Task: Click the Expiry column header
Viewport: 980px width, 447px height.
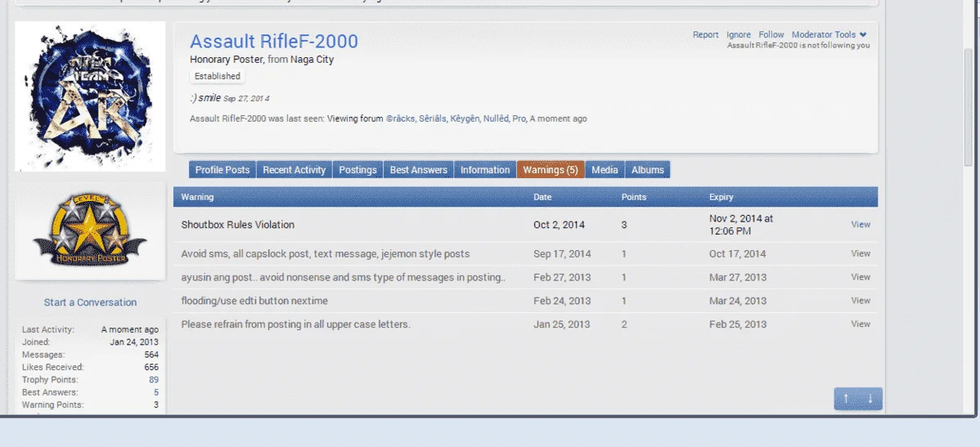Action: [x=722, y=197]
